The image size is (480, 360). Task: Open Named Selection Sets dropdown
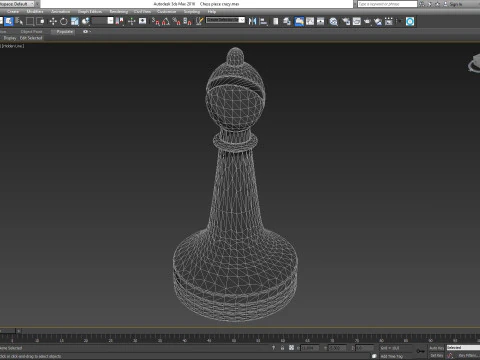coord(225,20)
